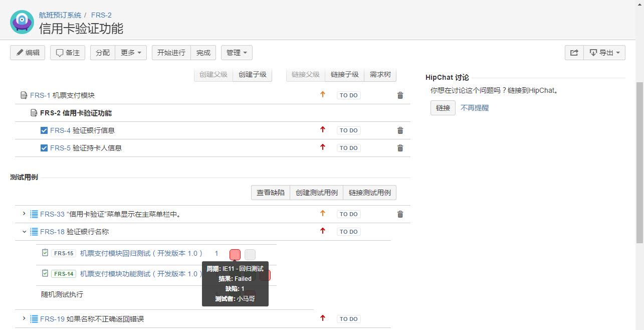Click the FRS-4 red priority arrow
Image resolution: width=644 pixels, height=330 pixels.
coord(323,129)
